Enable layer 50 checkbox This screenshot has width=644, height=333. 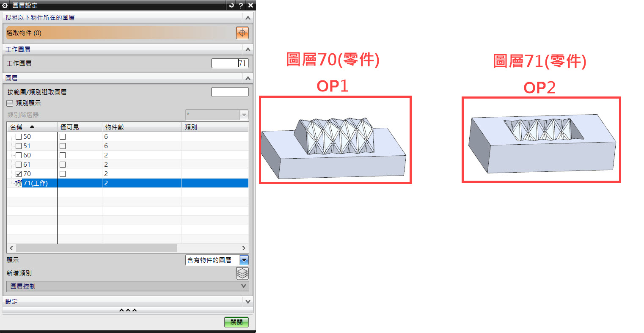[19, 137]
